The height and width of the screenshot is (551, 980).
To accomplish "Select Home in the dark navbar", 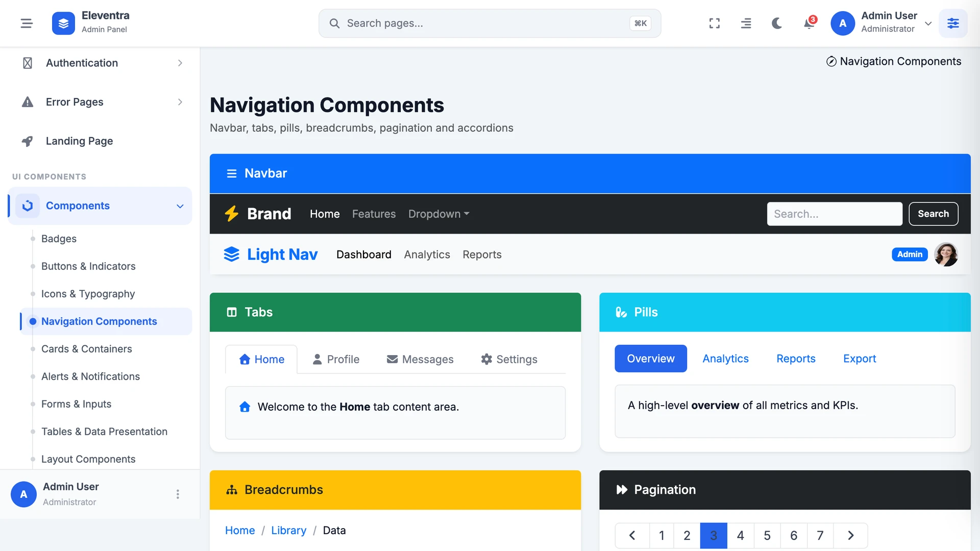I will point(325,214).
